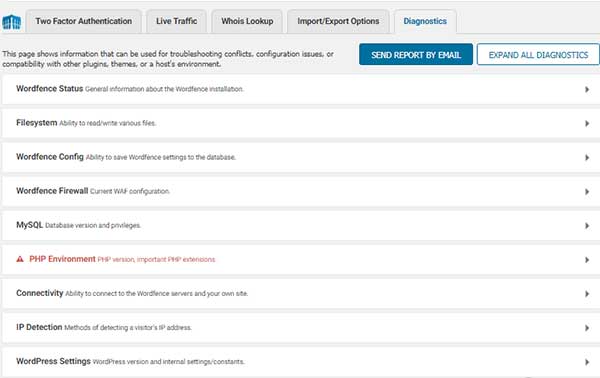This screenshot has width=600, height=378.
Task: Expand Wordfence Config chevron arrow
Action: (587, 158)
